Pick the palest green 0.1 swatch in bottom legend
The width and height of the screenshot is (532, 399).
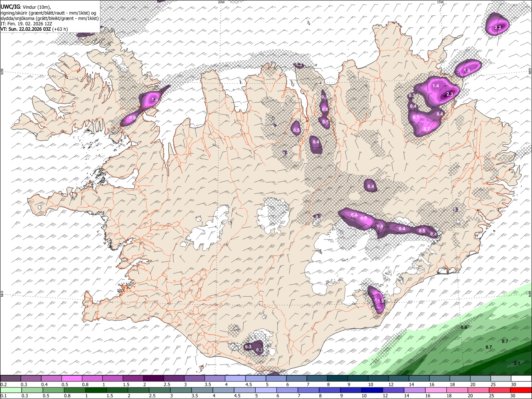tap(10, 390)
